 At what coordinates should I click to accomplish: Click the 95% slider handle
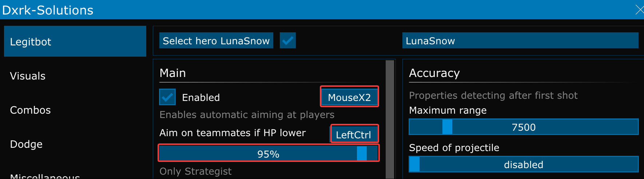(x=362, y=154)
